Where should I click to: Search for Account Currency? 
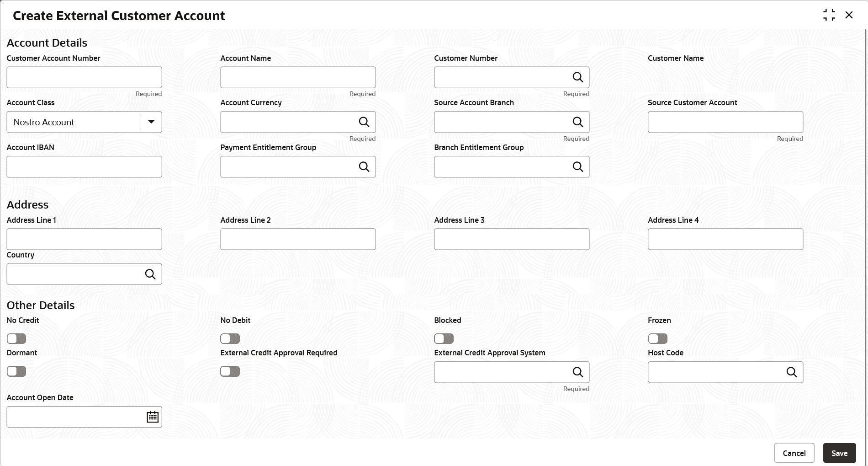point(364,122)
